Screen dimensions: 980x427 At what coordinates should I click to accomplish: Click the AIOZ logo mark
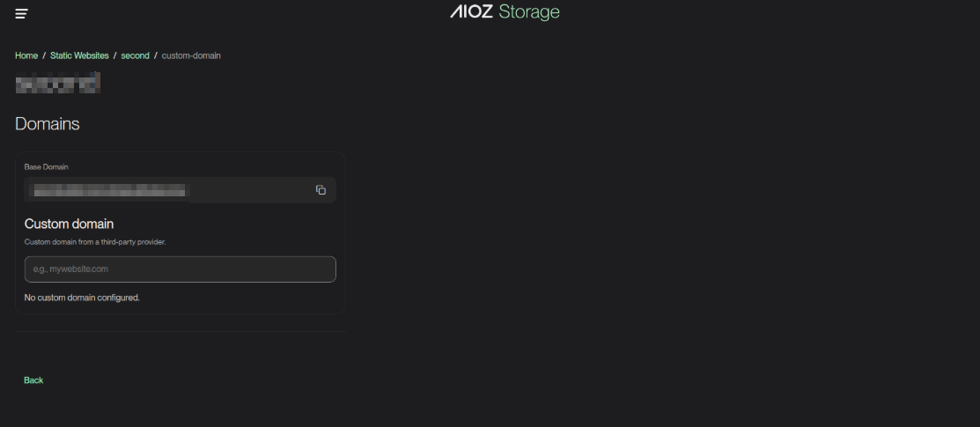471,12
